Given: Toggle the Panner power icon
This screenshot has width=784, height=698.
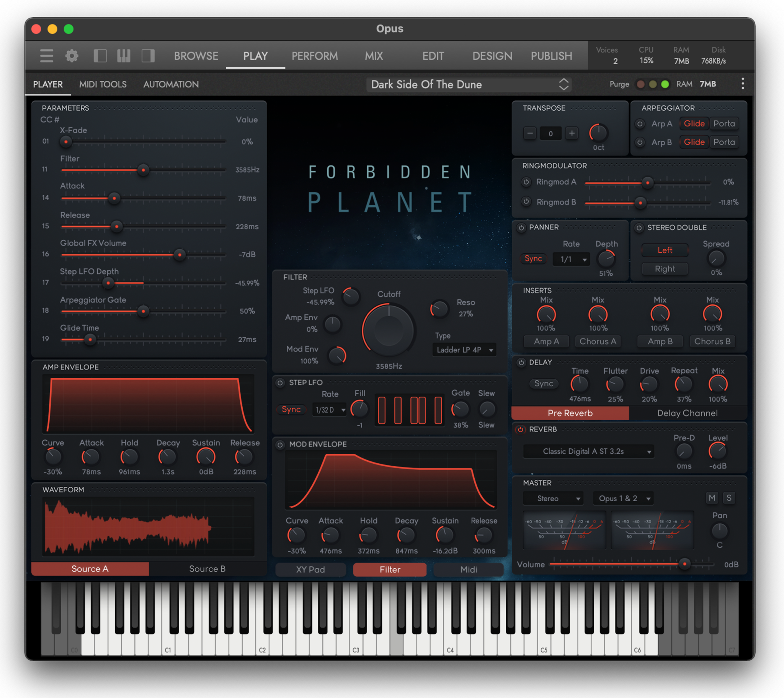Looking at the screenshot, I should pyautogui.click(x=521, y=227).
